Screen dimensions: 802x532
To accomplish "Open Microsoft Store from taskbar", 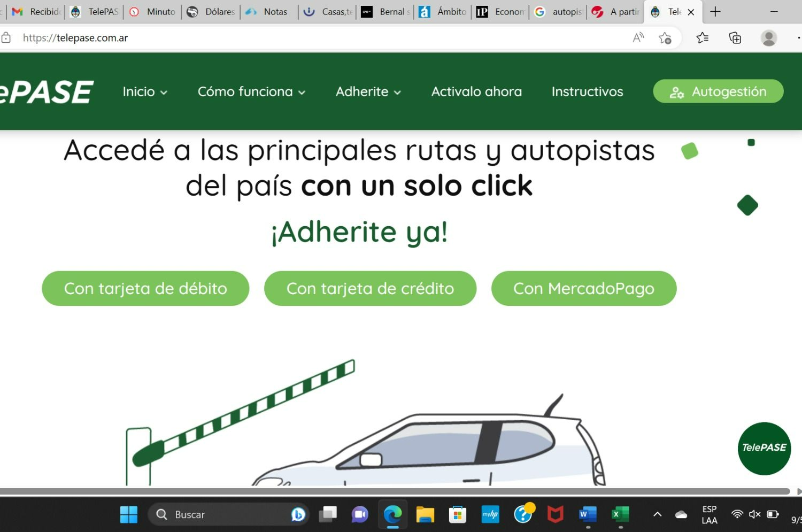I will [457, 514].
